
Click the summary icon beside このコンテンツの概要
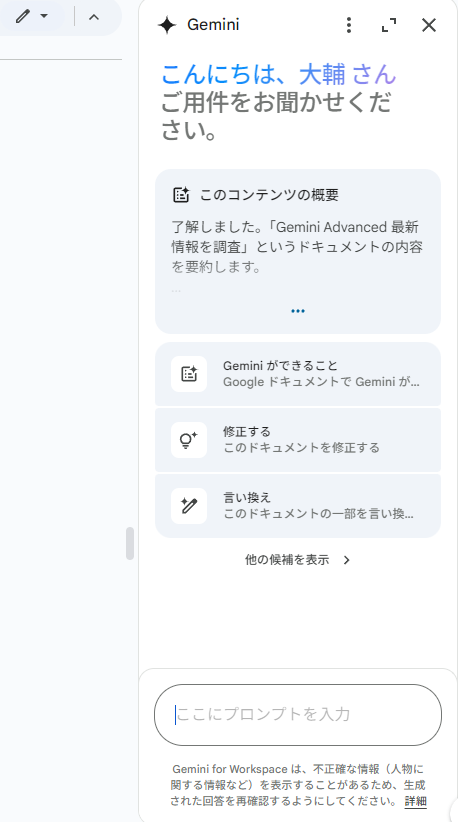pyautogui.click(x=181, y=194)
